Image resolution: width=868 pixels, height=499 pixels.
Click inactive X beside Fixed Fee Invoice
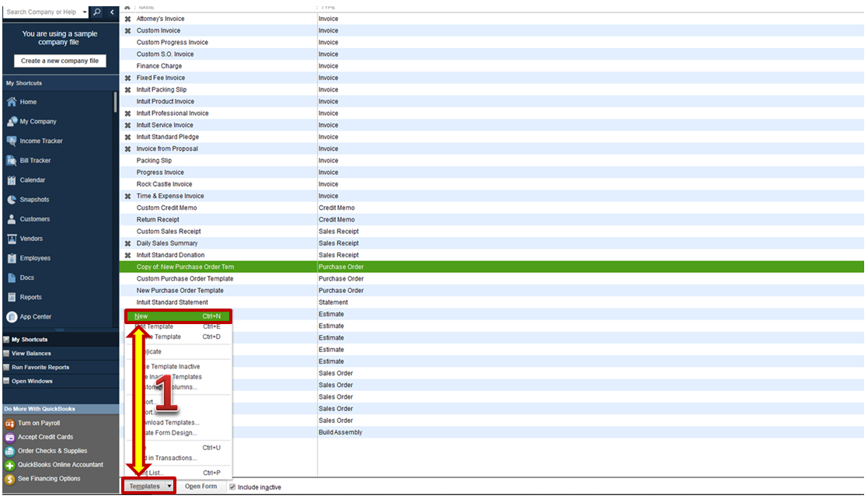click(128, 78)
